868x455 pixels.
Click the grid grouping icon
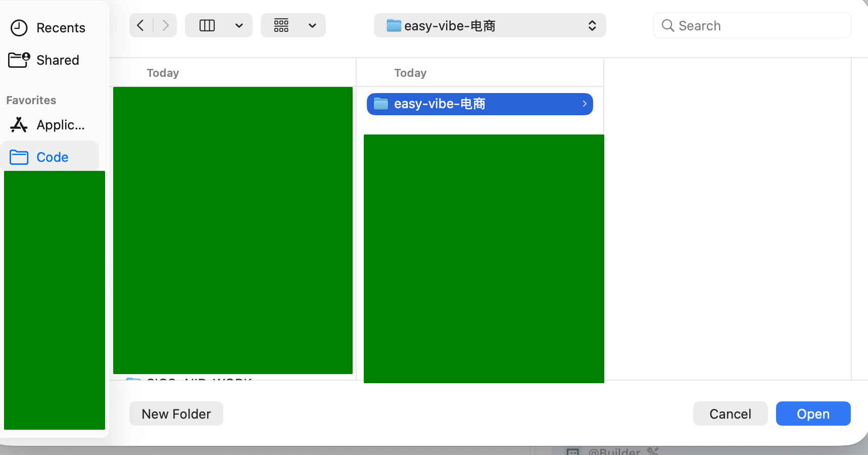point(281,25)
